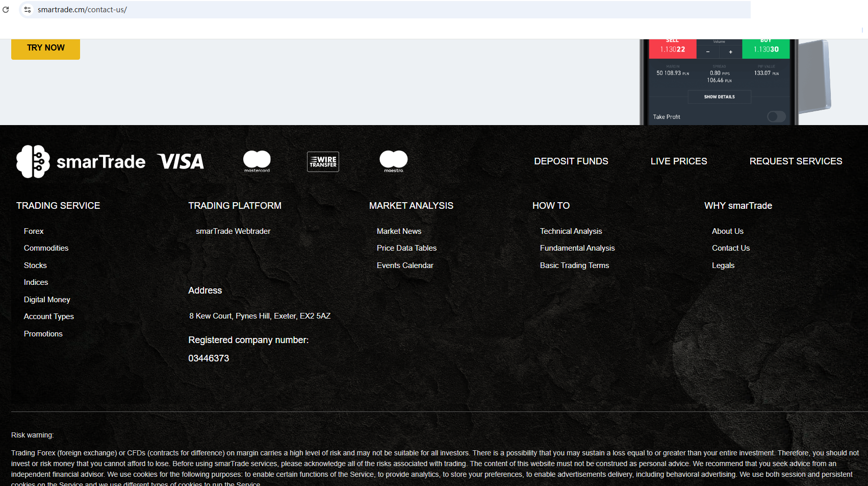
Task: Open REQUEST SERVICES link
Action: [796, 161]
